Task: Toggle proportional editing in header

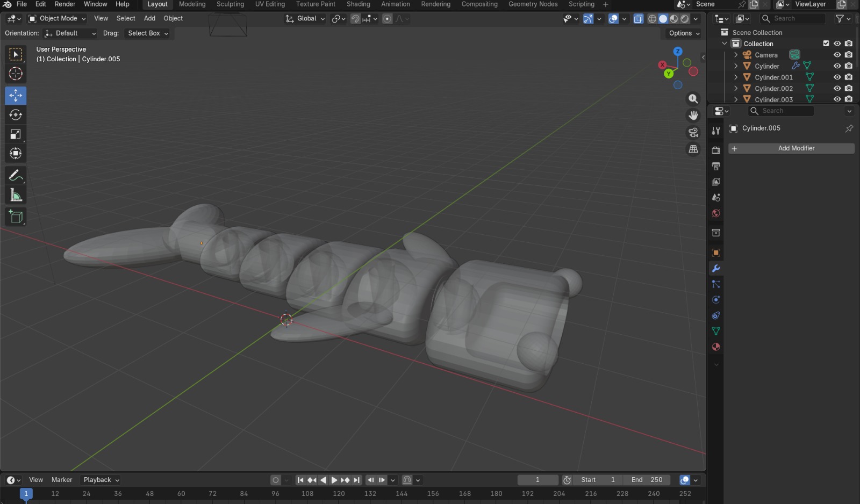Action: point(387,19)
